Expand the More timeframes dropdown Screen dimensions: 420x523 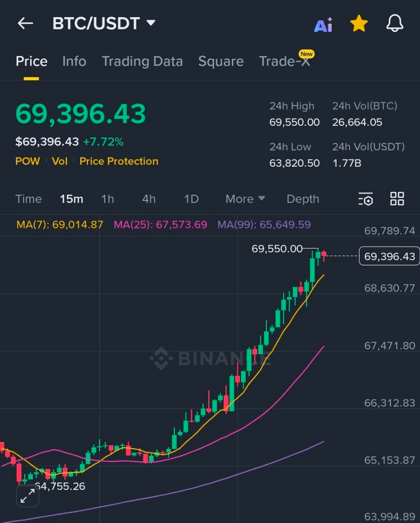pos(245,199)
